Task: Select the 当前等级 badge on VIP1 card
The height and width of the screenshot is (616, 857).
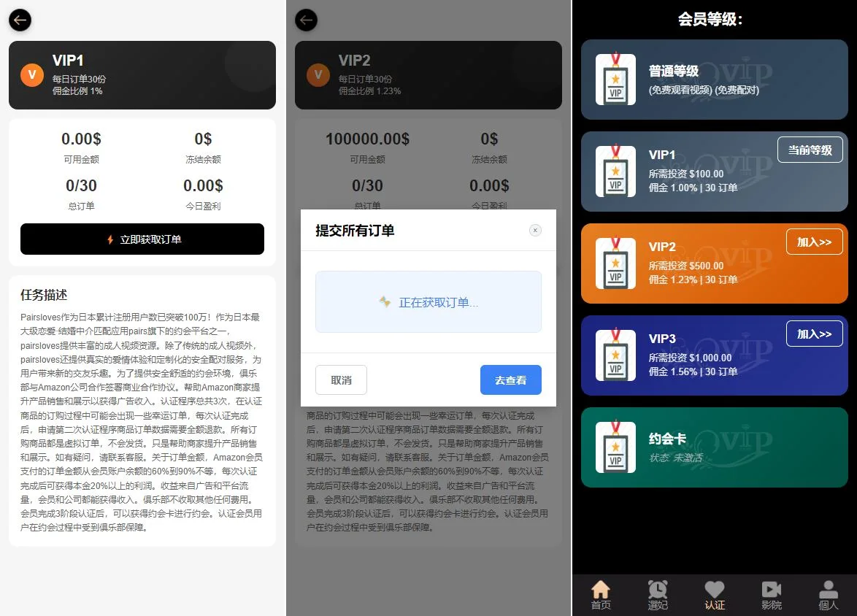Action: tap(810, 149)
